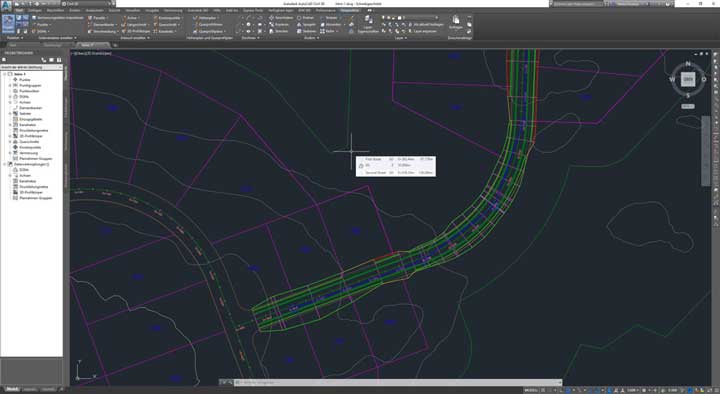The width and height of the screenshot is (720, 394).
Task: Expand the Geländedaten erstellen panel dropdown
Action: pos(57,38)
